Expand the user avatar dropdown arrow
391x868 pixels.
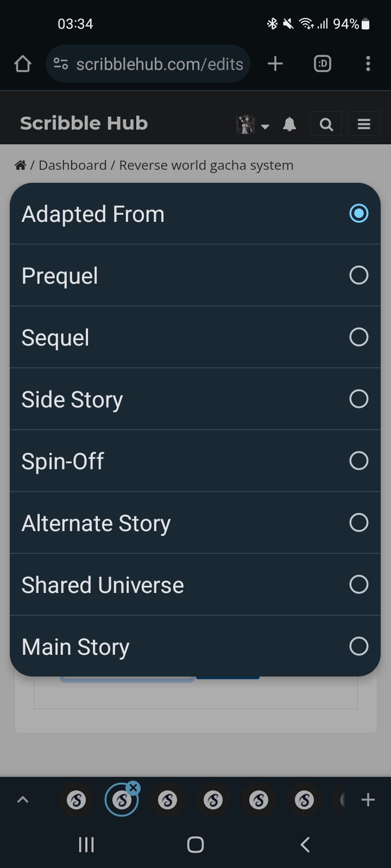pyautogui.click(x=265, y=127)
